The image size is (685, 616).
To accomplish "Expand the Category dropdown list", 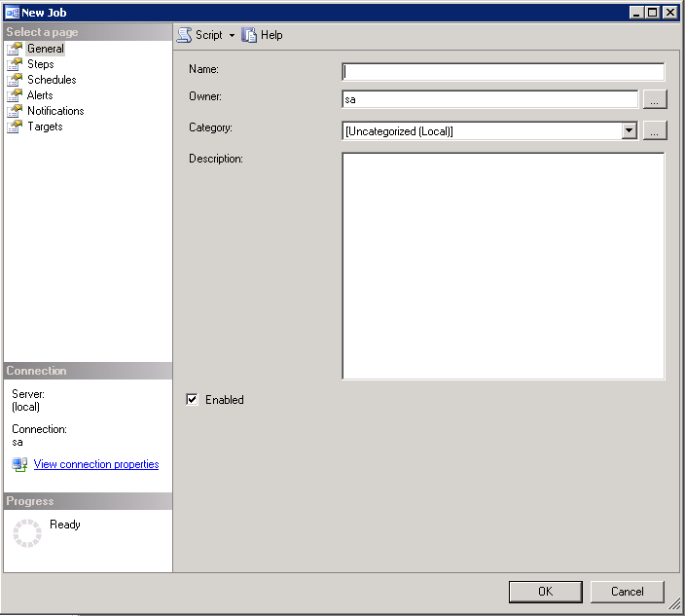I will (630, 130).
